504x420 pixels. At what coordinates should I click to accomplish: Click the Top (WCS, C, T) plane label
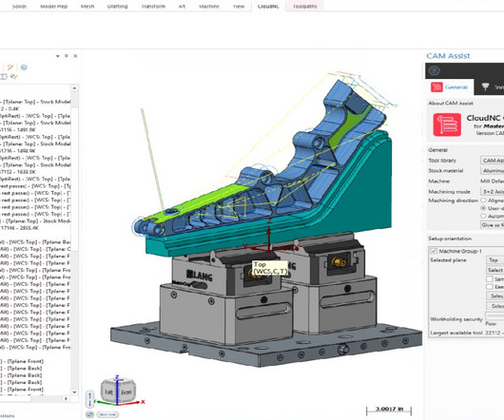tap(270, 268)
